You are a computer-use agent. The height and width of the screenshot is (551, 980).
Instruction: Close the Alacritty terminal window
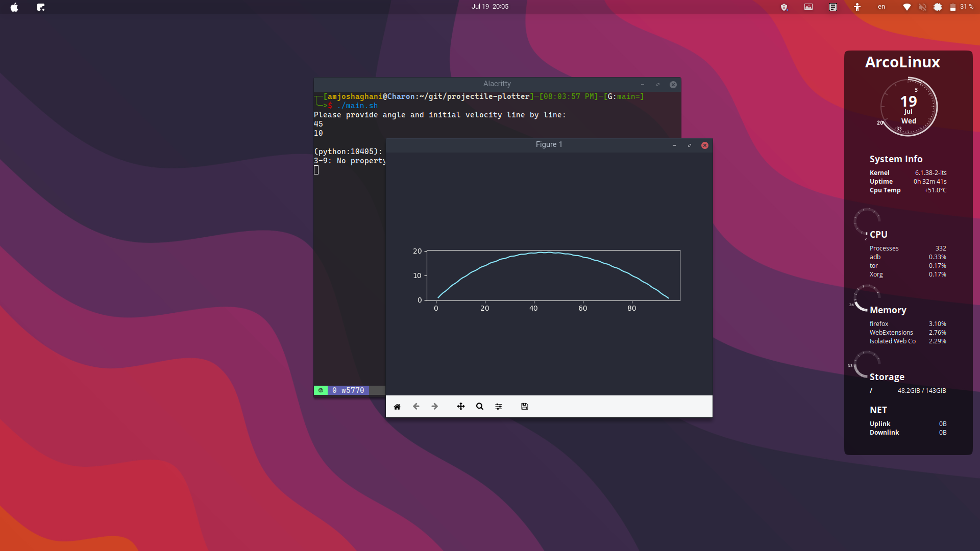[673, 85]
